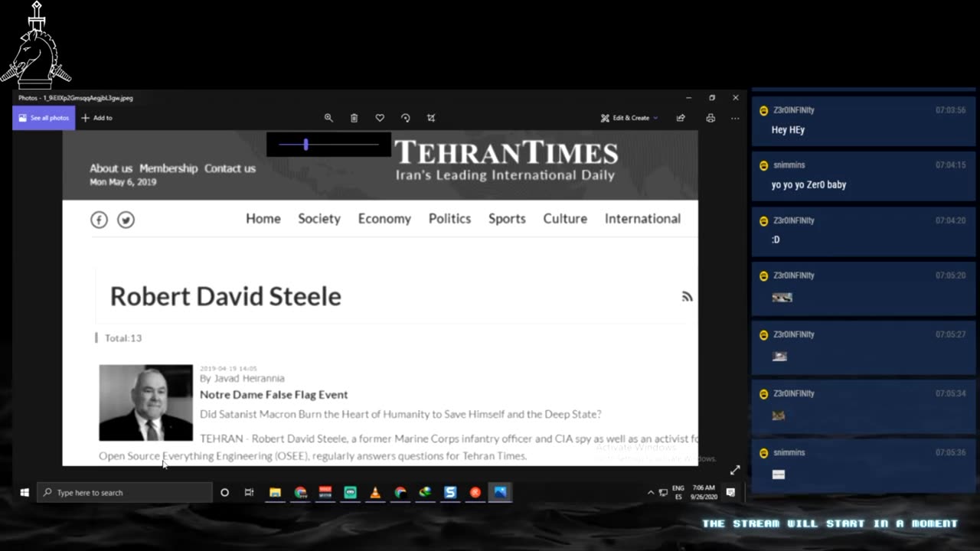Screen dimensions: 980x551
Task: Click the Contact us link
Action: click(230, 168)
